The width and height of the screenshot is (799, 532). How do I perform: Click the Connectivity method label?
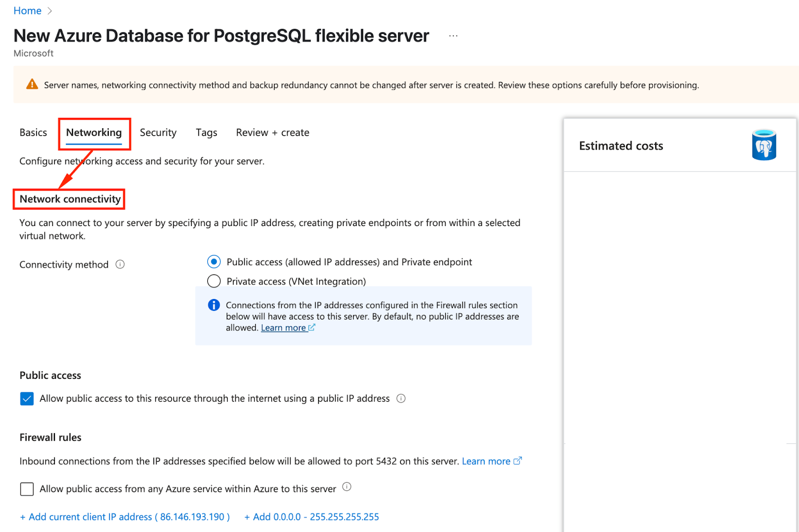pyautogui.click(x=64, y=265)
